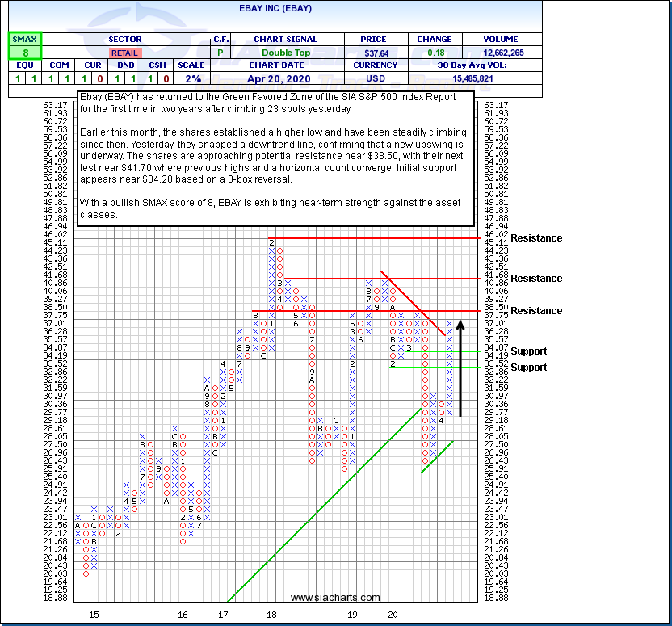Click the www.siacharts.com watermark link

[x=335, y=598]
